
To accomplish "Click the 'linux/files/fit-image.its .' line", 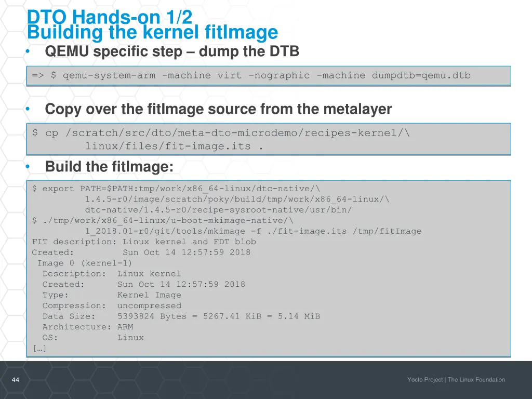I will [x=174, y=146].
